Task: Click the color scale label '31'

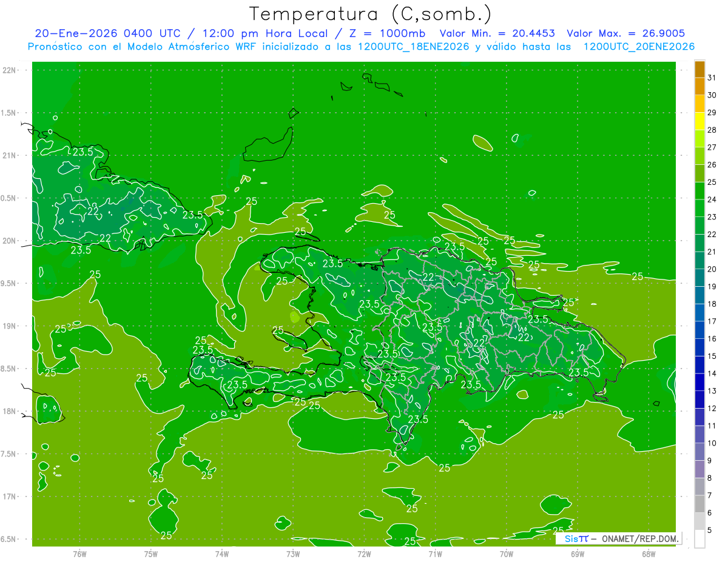Action: pyautogui.click(x=712, y=78)
